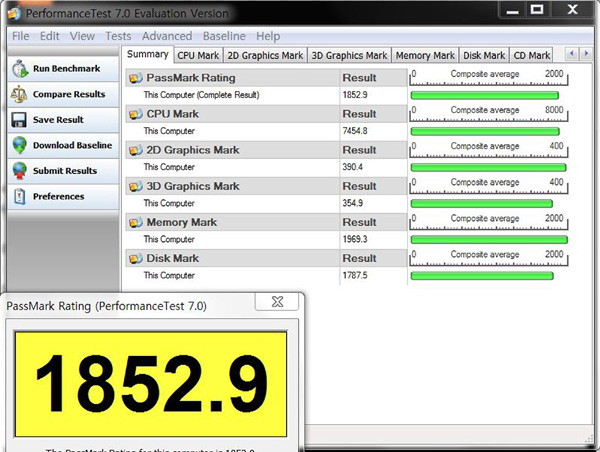Viewport: 600px width, 452px height.
Task: Click the Preferences clipboard icon
Action: click(x=19, y=196)
